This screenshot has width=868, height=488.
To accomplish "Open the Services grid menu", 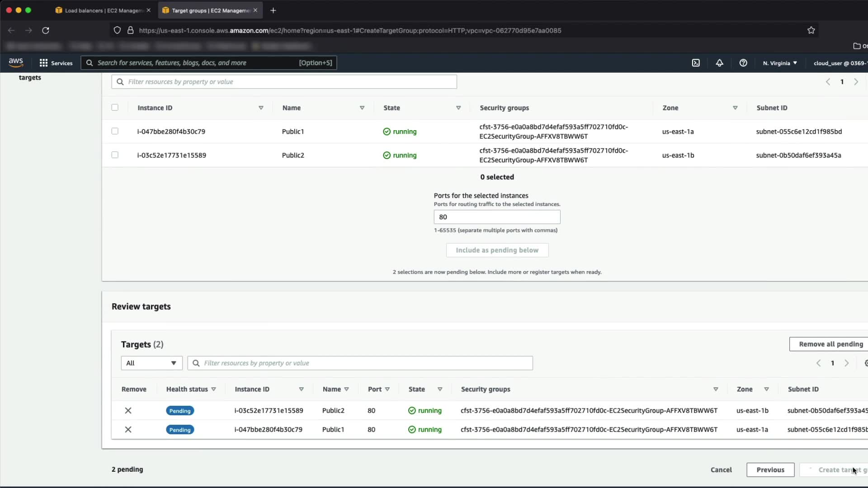I will (x=56, y=63).
